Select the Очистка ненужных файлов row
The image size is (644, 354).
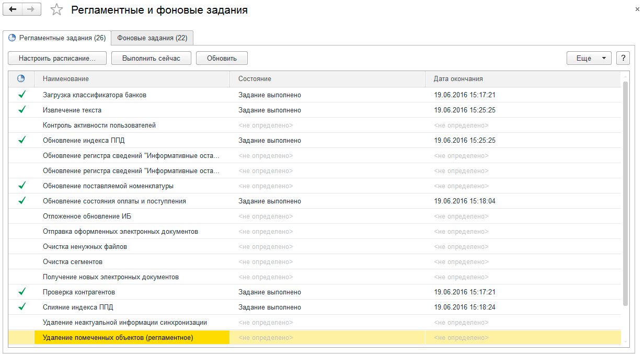(x=85, y=247)
